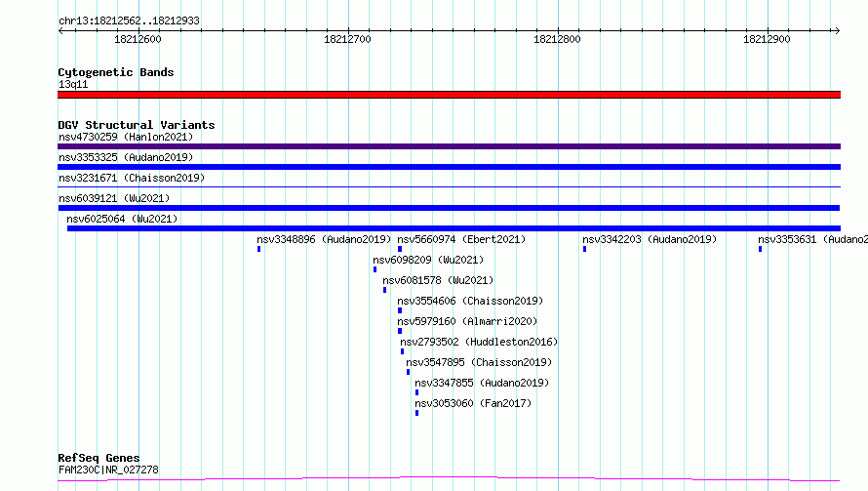Select the blue nsv6039121 variant bar
Viewport: 868px width, 491px height.
click(x=449, y=208)
